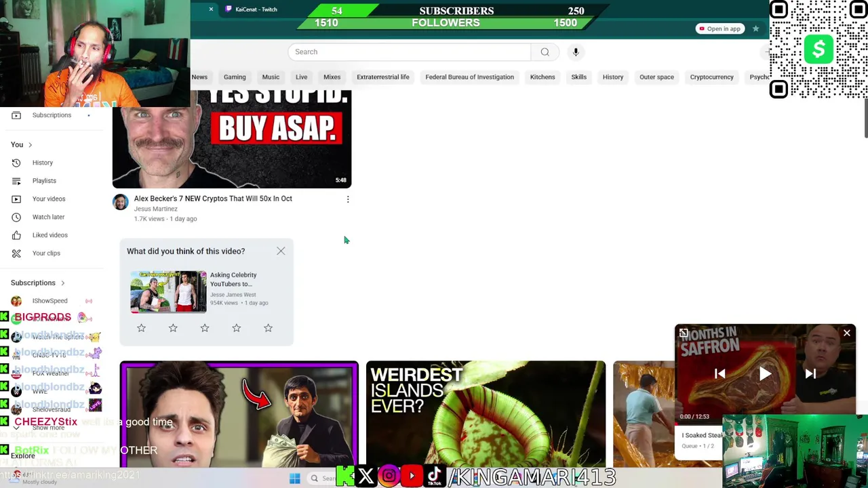Open Watch later in the sidebar

pos(48,217)
